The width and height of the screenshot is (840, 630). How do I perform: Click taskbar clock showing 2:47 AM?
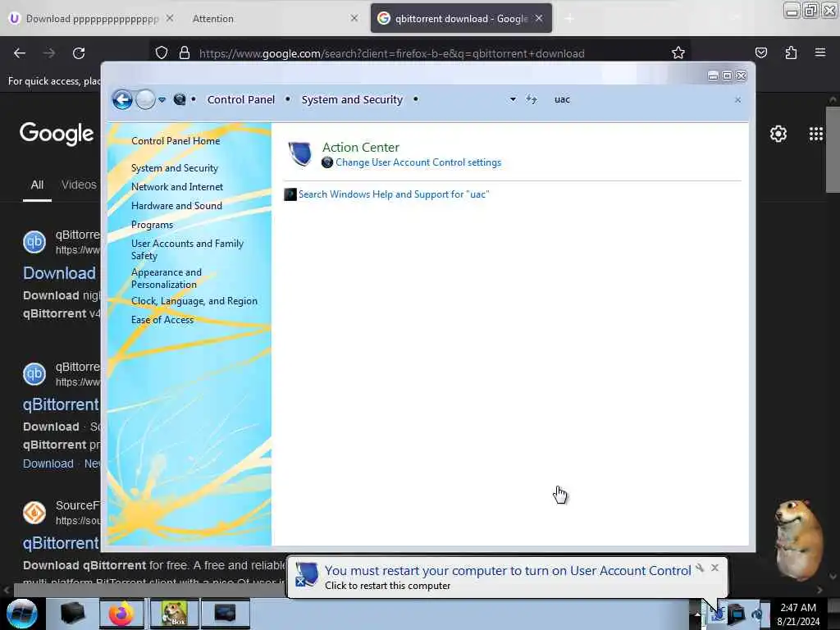797,614
